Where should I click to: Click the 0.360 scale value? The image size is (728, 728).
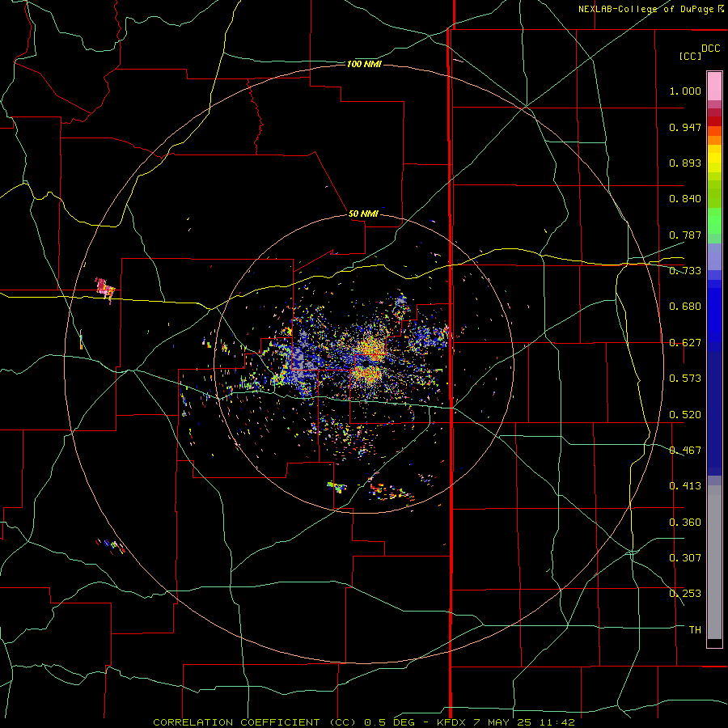(685, 523)
